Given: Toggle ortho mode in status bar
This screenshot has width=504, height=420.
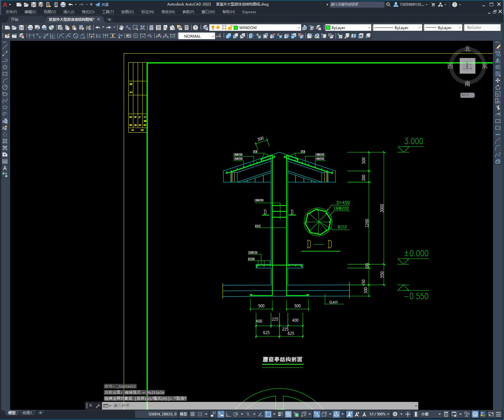Looking at the screenshot, I should [x=228, y=414].
